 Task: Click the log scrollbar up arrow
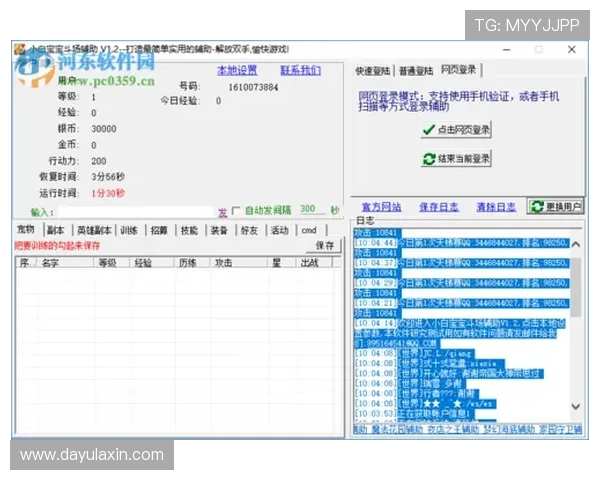click(x=576, y=244)
